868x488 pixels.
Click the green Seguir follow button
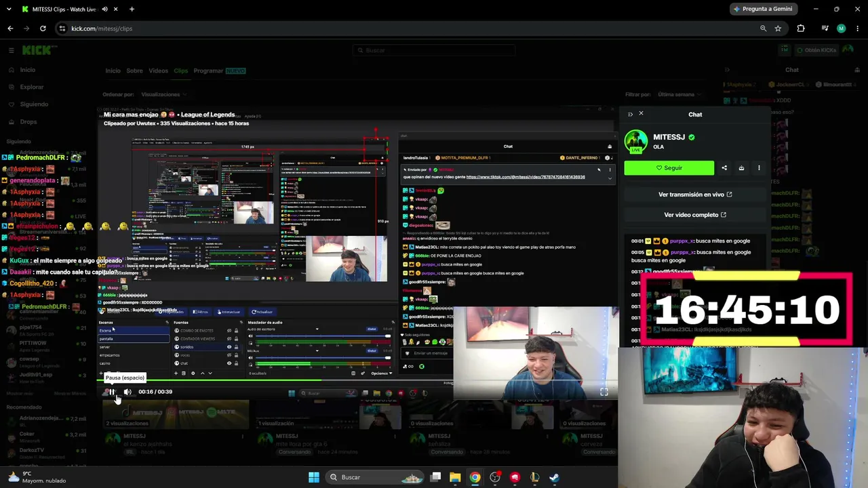pos(669,168)
